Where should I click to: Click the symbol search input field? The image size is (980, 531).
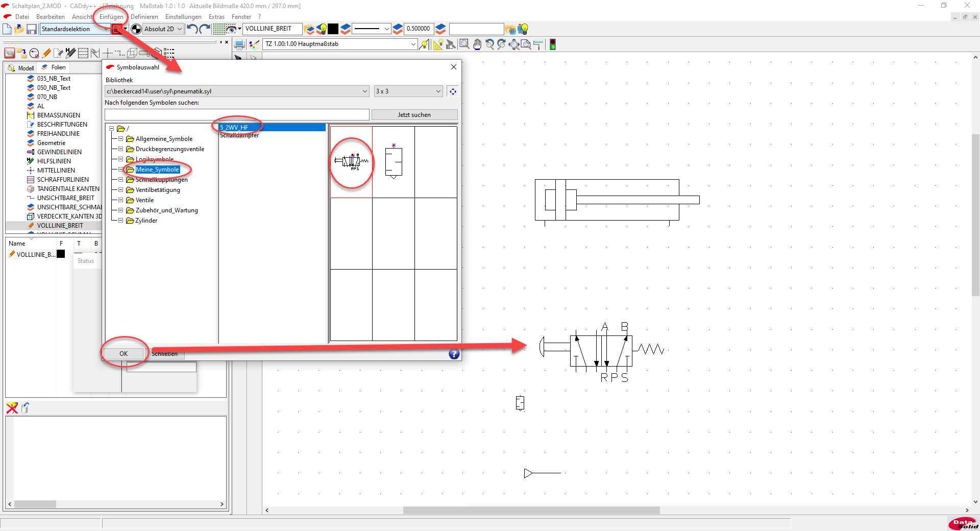click(237, 115)
